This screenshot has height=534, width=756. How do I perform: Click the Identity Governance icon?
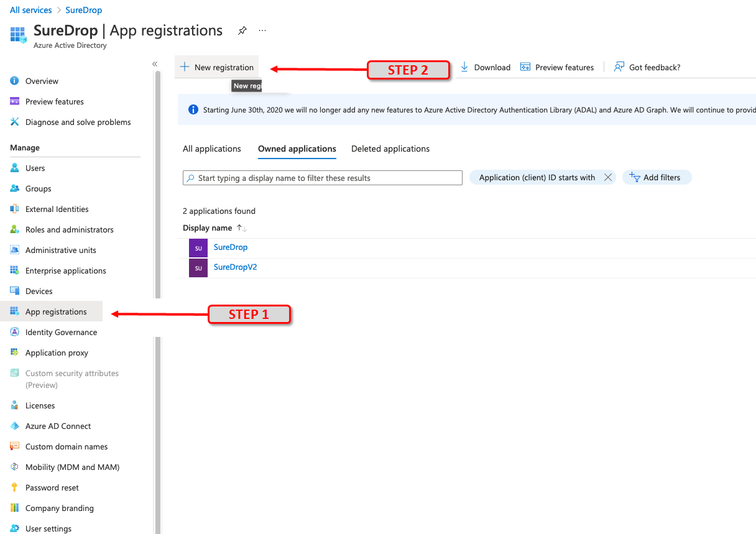(x=15, y=332)
